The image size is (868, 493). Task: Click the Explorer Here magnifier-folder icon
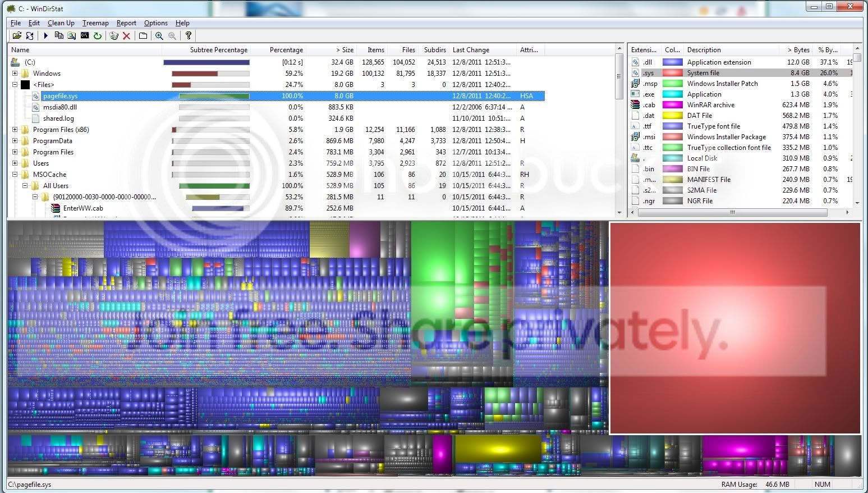(x=72, y=35)
